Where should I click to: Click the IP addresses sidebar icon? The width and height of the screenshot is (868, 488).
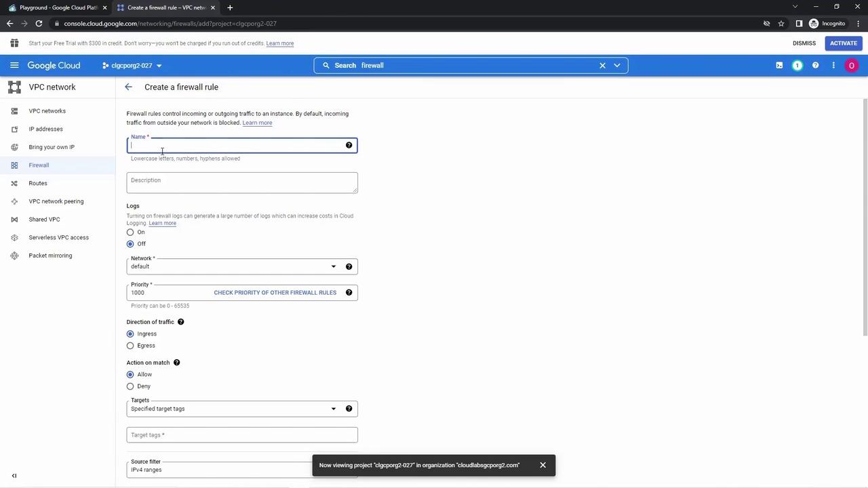tap(14, 129)
